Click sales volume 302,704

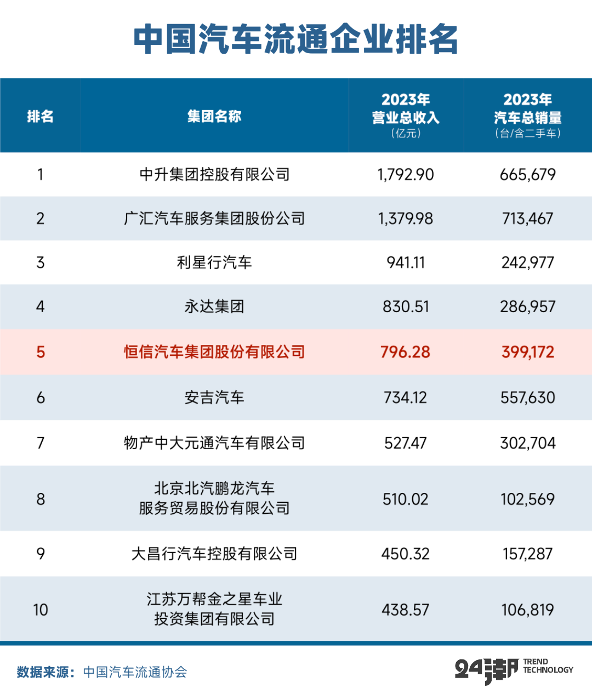[528, 443]
